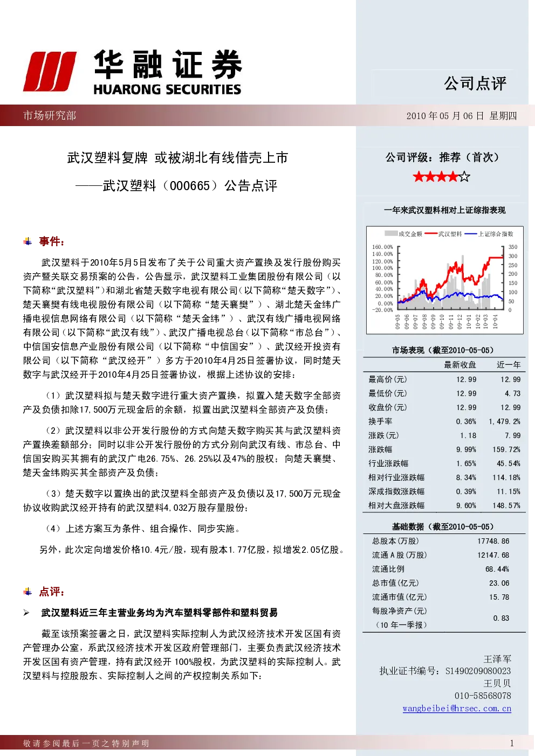Click the 23.06 market cap value
This screenshot has width=535, height=756.
point(499,583)
